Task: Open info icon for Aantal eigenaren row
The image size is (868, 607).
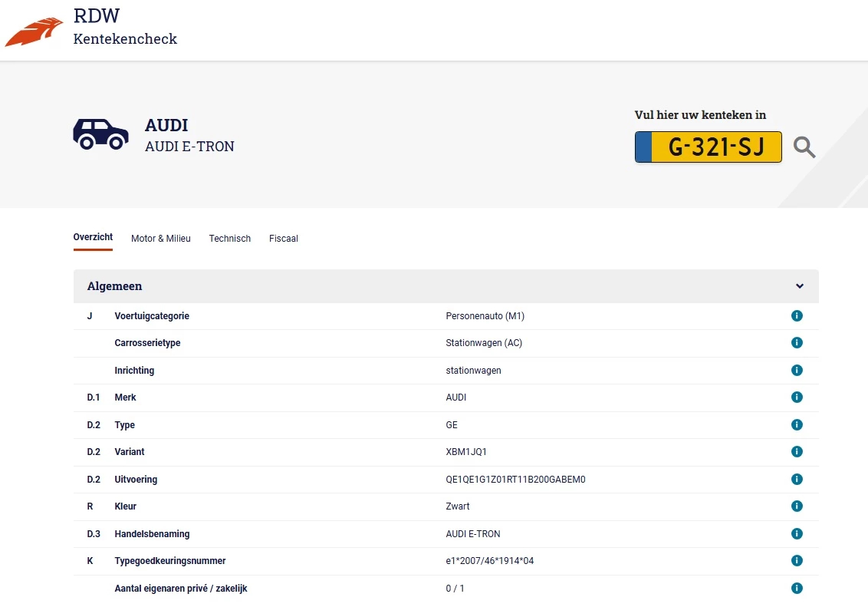Action: point(797,588)
